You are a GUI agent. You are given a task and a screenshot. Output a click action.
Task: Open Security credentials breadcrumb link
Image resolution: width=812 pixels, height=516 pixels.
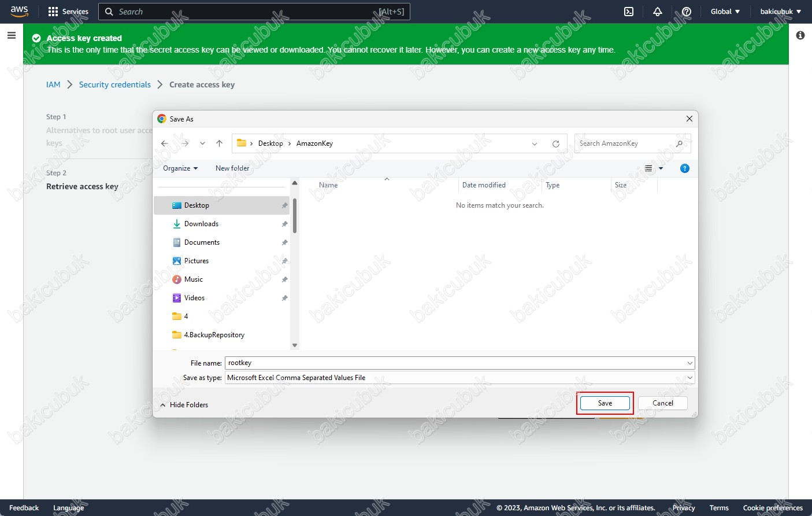(x=115, y=84)
